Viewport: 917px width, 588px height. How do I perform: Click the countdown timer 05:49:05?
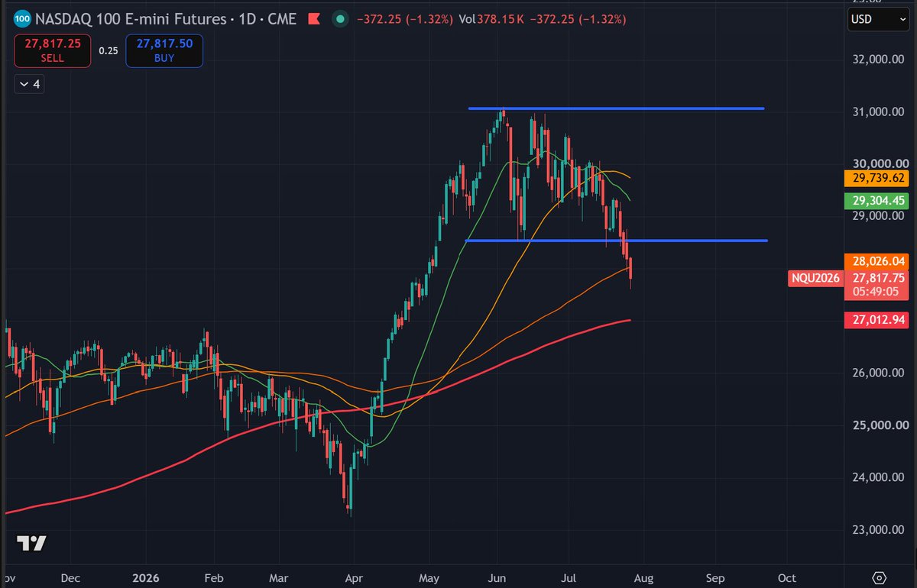(876, 292)
